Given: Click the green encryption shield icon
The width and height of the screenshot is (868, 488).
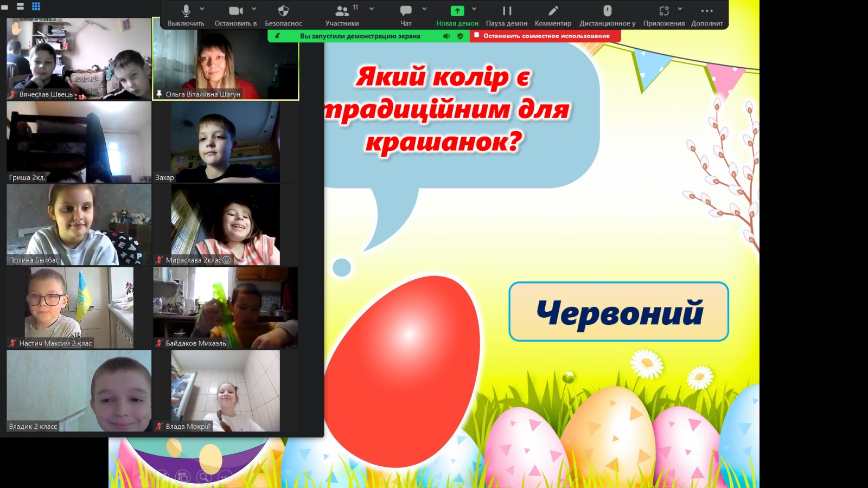Looking at the screenshot, I should coord(460,36).
